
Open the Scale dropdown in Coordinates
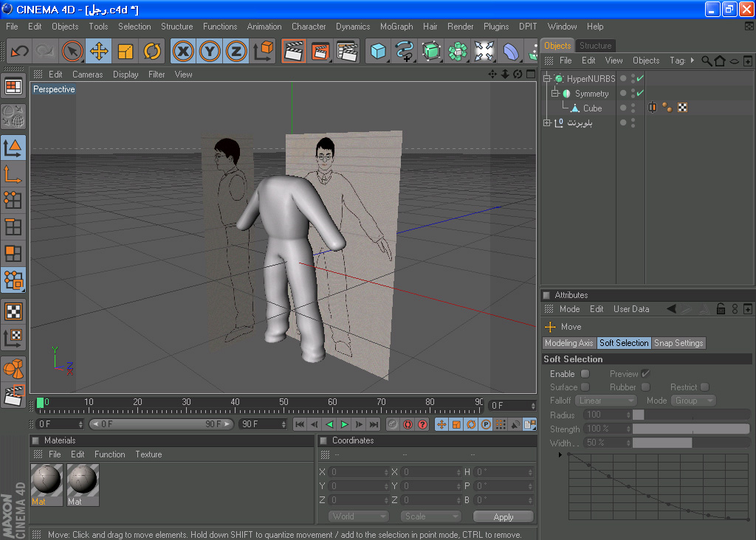[x=430, y=516]
